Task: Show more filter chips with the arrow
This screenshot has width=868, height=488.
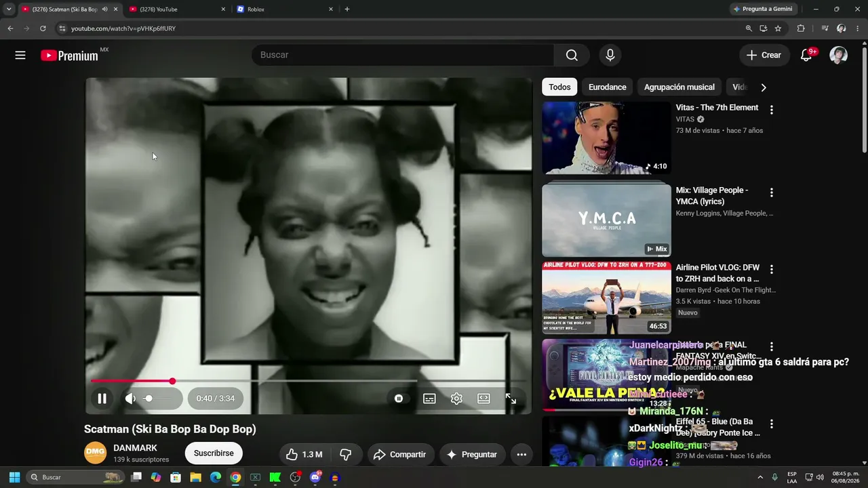Action: tap(764, 87)
